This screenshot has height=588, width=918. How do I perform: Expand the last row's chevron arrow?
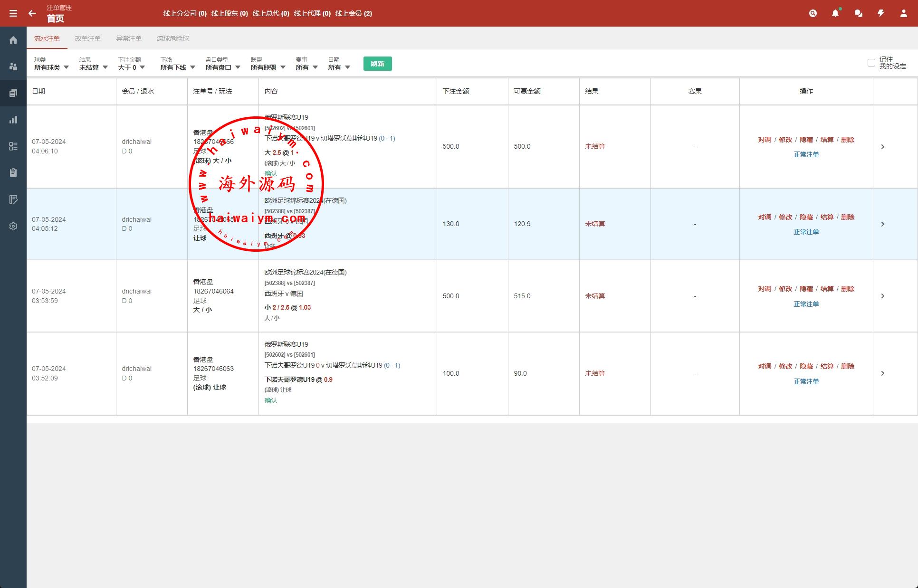click(x=883, y=373)
